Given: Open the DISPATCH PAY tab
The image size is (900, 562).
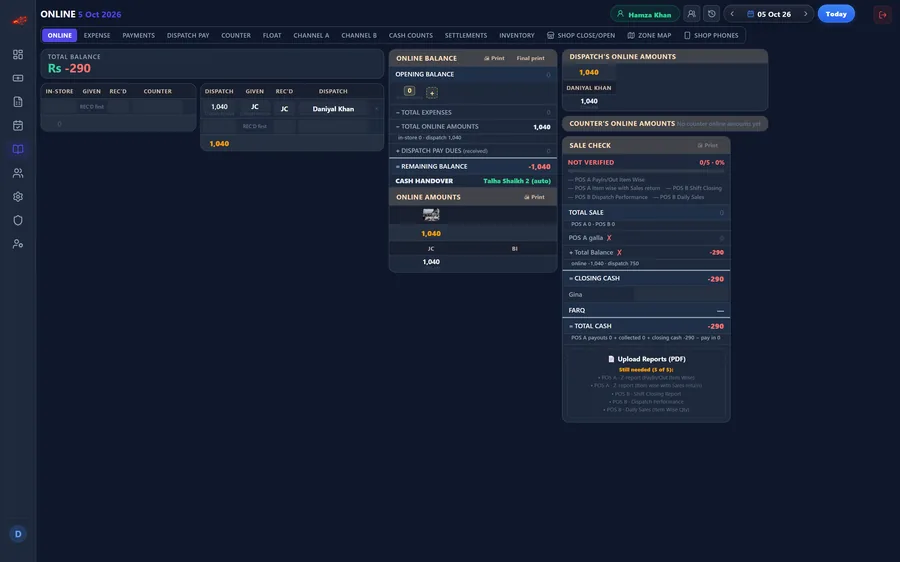Looking at the screenshot, I should [188, 35].
